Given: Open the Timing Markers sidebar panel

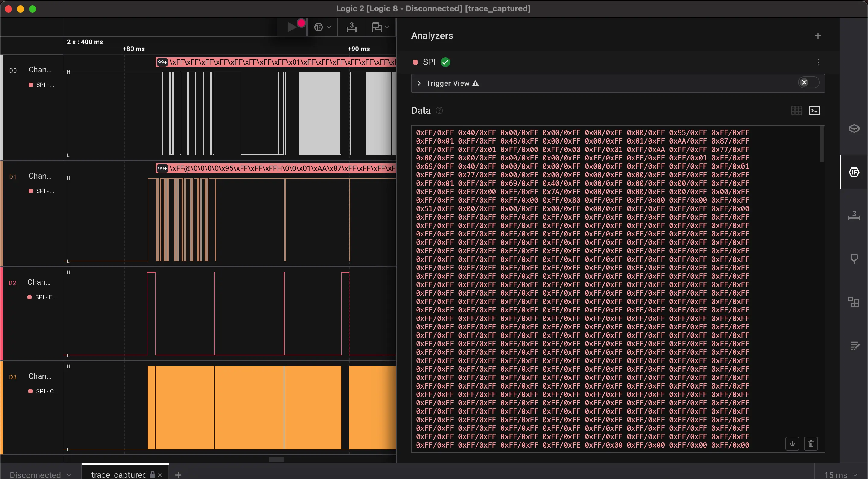Looking at the screenshot, I should click(x=854, y=259).
